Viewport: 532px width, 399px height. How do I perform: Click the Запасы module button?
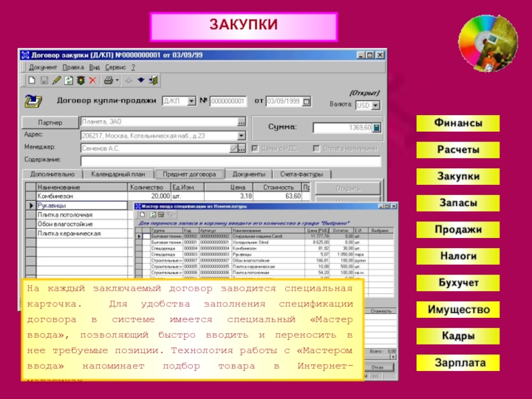458,203
